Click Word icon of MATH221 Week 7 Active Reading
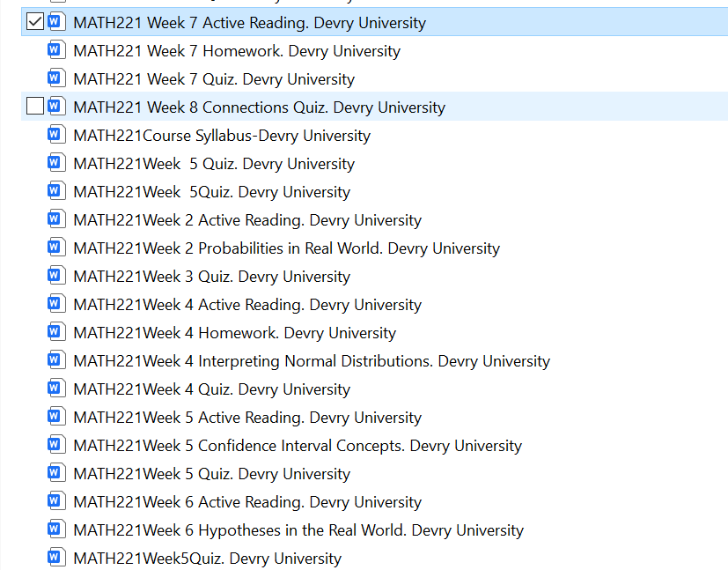The image size is (728, 570). (56, 22)
